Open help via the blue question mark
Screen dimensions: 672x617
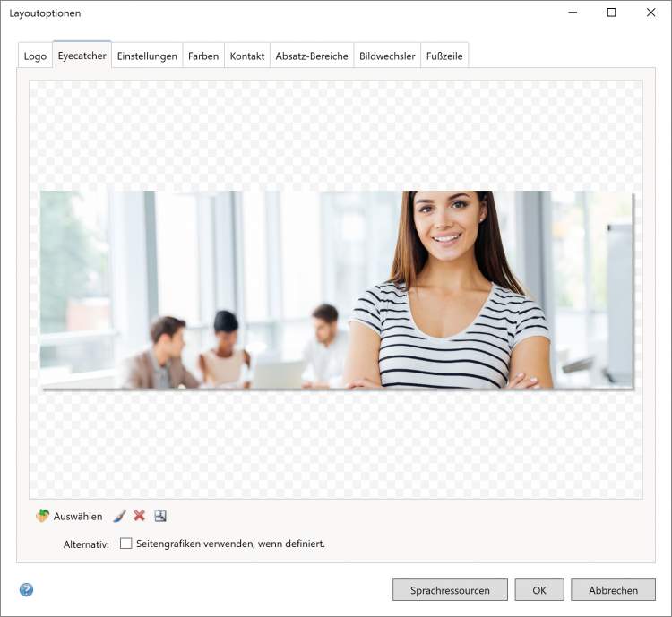(x=26, y=590)
